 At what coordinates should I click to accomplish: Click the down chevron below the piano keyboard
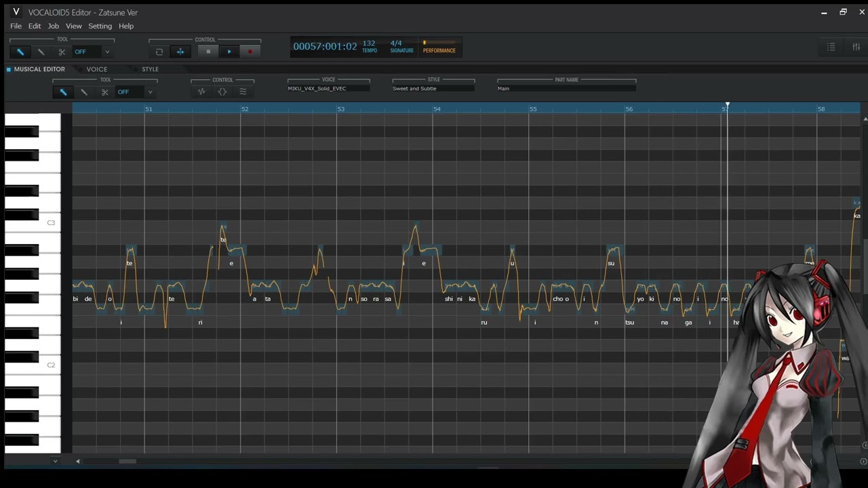coord(55,462)
